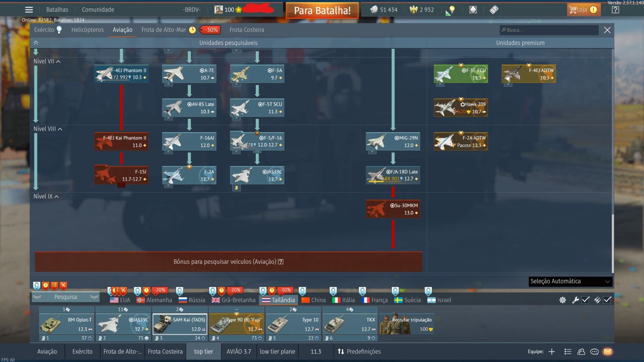Image resolution: width=644 pixels, height=362 pixels.
Task: Open the hamburger main menu
Action: click(x=29, y=9)
